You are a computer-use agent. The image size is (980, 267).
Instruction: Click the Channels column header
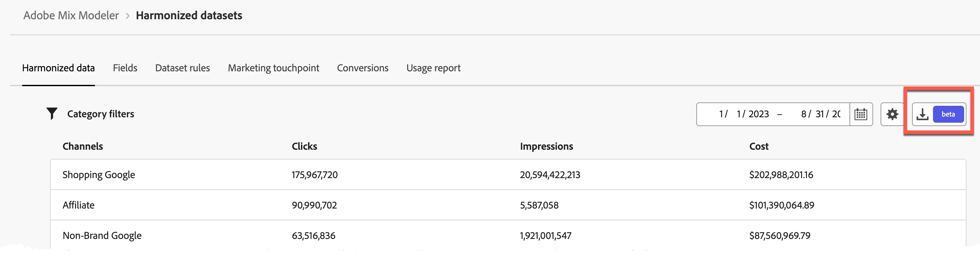83,146
